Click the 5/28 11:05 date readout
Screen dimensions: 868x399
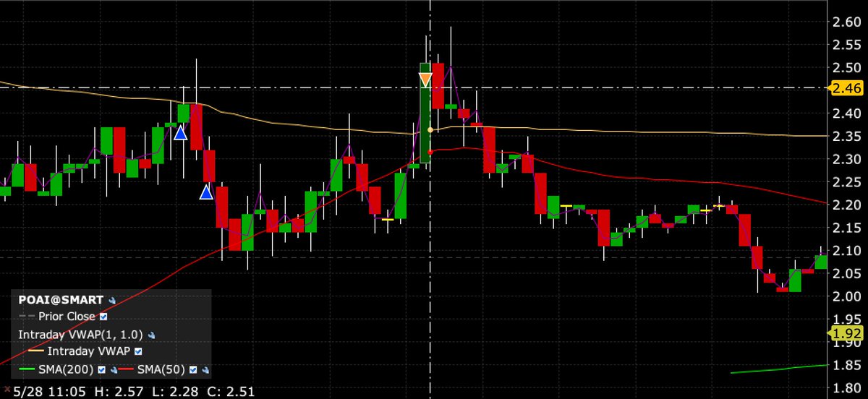pyautogui.click(x=49, y=392)
